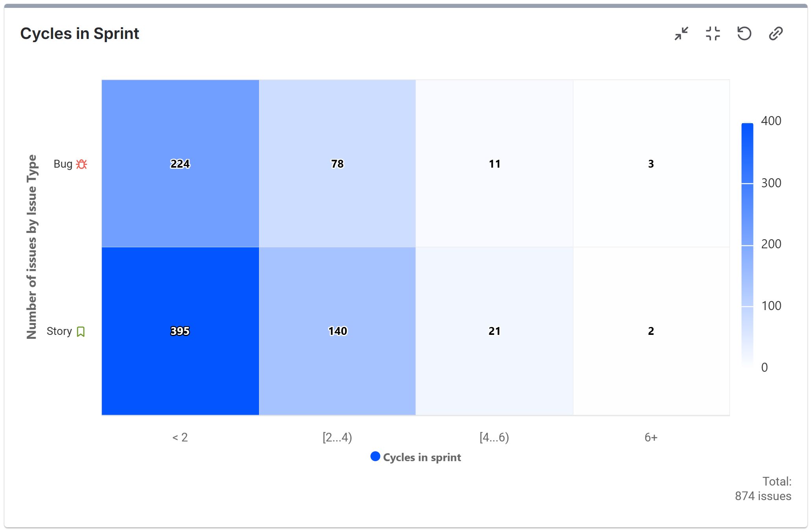The image size is (811, 532).
Task: Click the copy link icon
Action: pos(776,34)
